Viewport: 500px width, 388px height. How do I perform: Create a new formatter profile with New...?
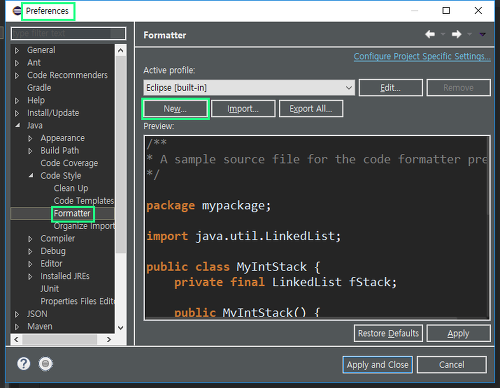(175, 109)
